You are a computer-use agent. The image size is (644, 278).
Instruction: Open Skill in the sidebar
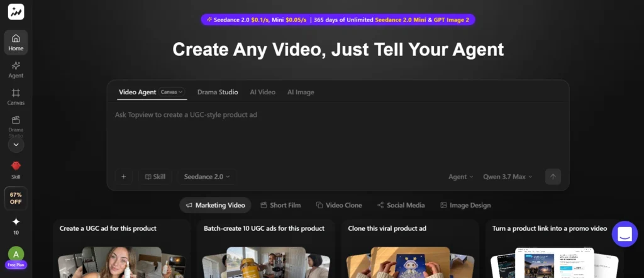click(16, 170)
